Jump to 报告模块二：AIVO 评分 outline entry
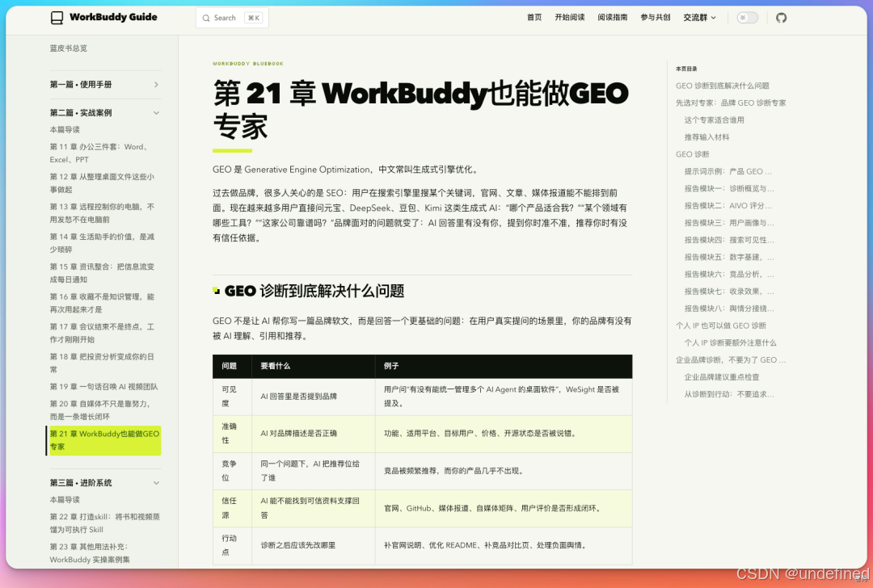 [727, 206]
